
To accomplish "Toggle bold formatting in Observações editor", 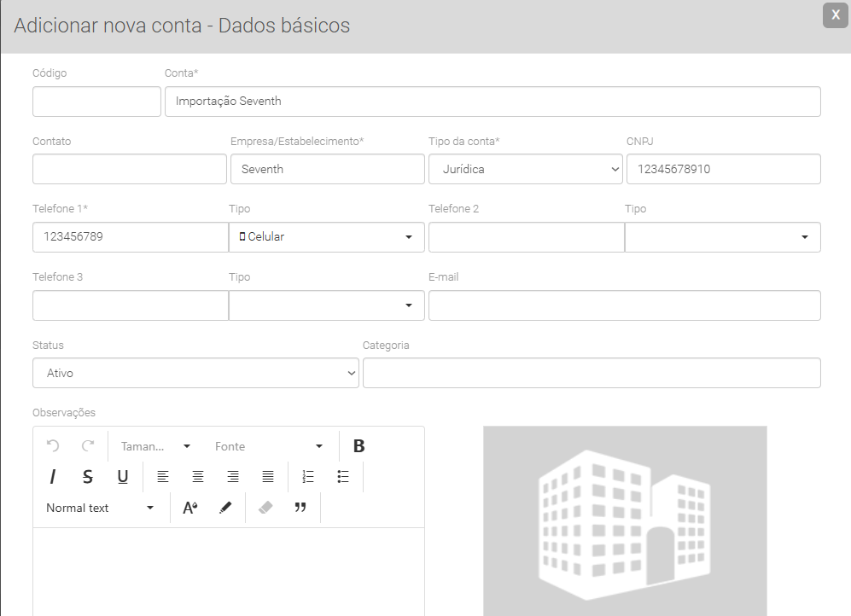I will [x=359, y=446].
